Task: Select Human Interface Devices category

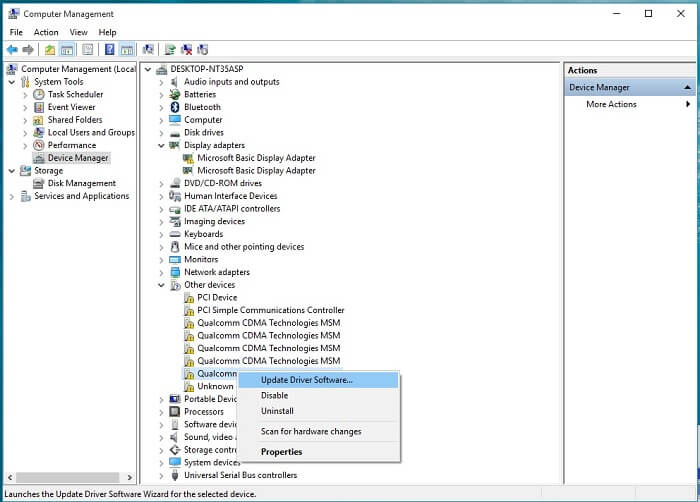Action: click(x=230, y=196)
